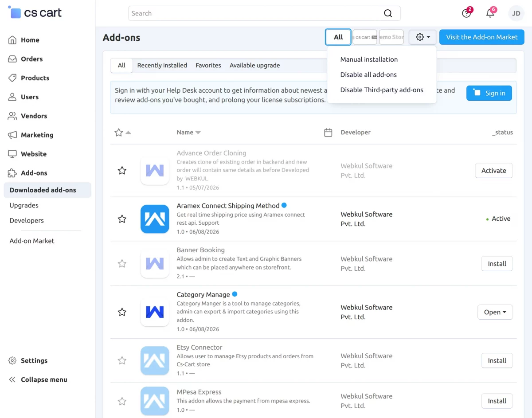The width and height of the screenshot is (532, 418).
Task: Activate the Advance Order Cloning add-on
Action: [494, 171]
